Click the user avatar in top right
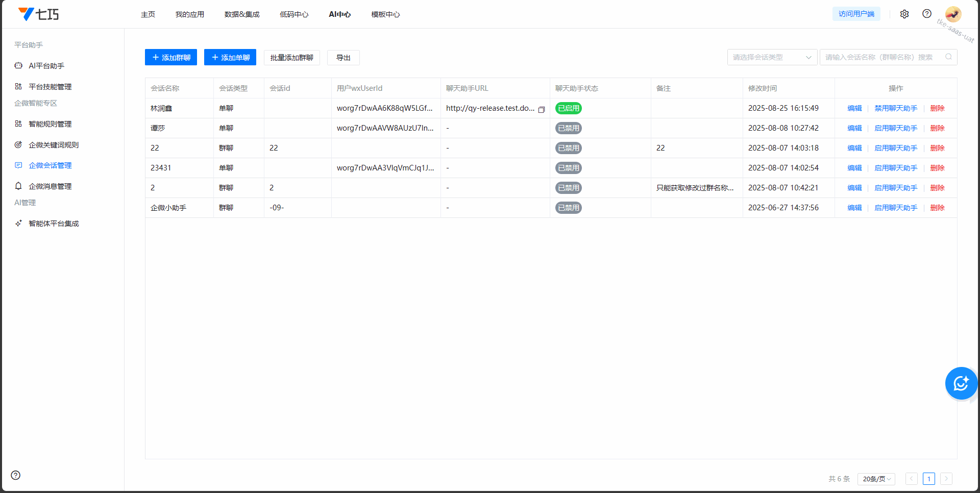 pyautogui.click(x=952, y=14)
